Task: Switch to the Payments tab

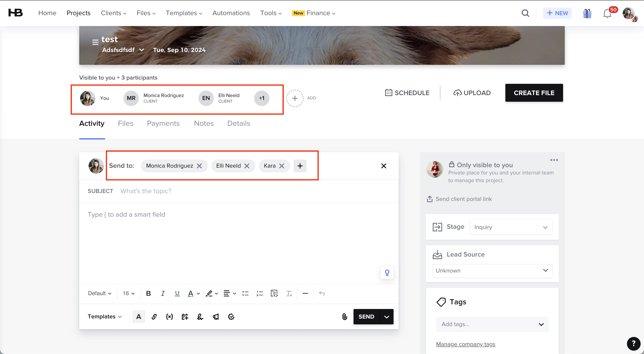Action: [x=163, y=123]
